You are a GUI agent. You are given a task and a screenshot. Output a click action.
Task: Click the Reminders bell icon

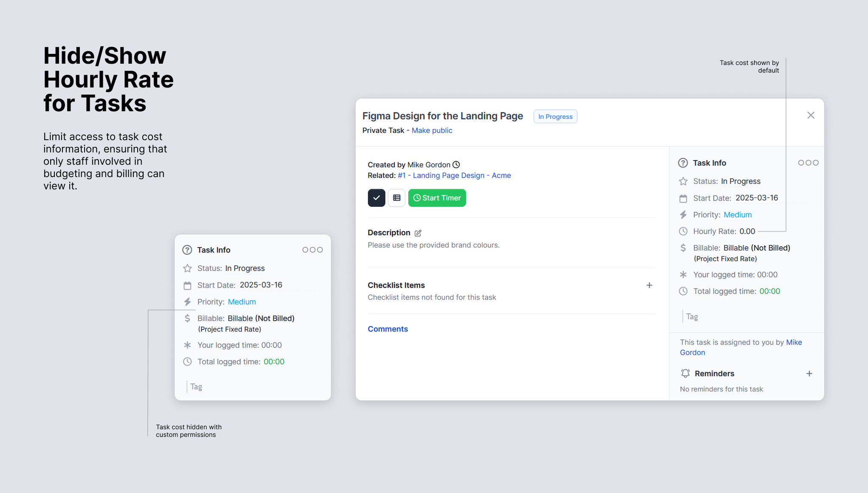[x=685, y=373]
